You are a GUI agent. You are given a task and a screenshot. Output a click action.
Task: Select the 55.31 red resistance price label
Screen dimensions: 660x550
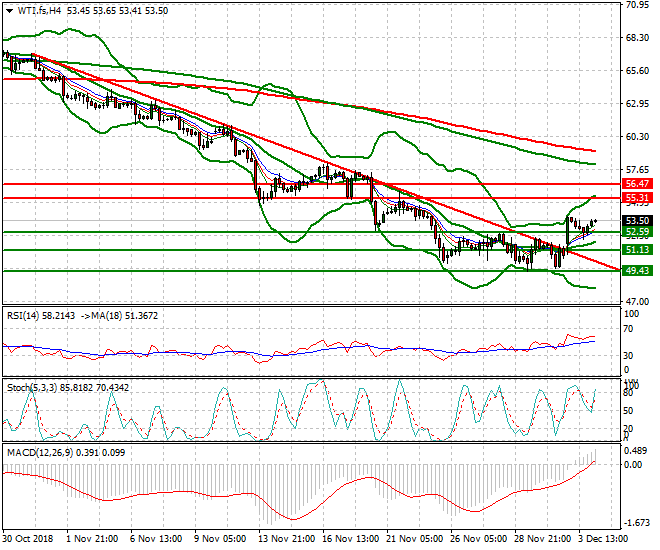(637, 198)
